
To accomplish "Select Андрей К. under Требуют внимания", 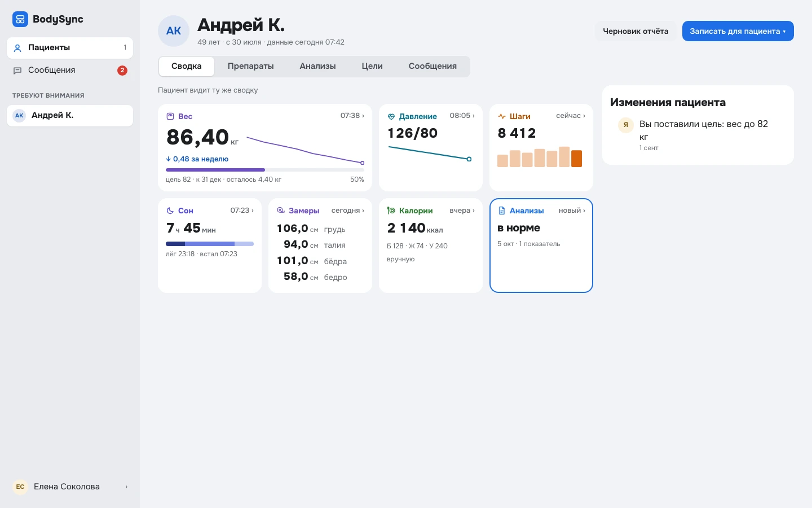I will coord(70,116).
